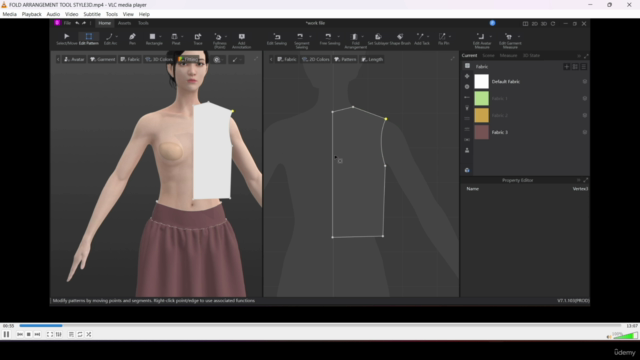Screen dimensions: 640x360
Task: Toggle Garment display in 3D window
Action: tap(102, 59)
